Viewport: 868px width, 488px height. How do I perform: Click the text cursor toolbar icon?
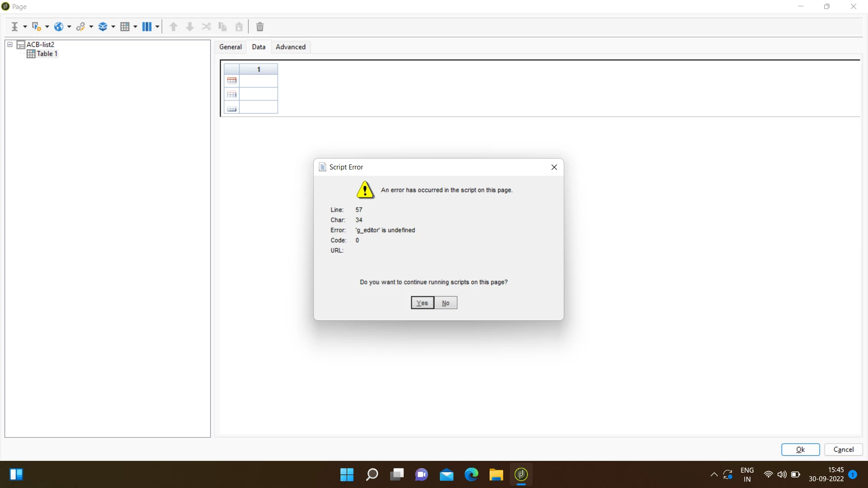pos(14,27)
